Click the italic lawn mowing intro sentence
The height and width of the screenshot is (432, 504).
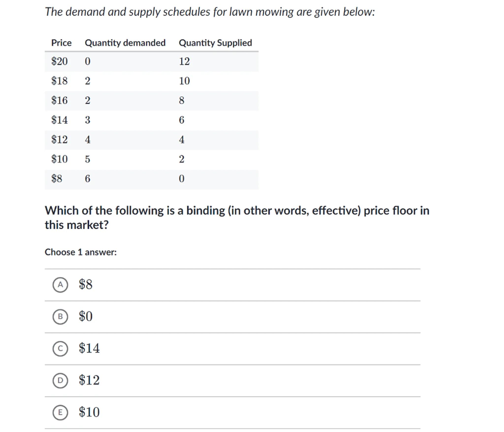(x=210, y=12)
